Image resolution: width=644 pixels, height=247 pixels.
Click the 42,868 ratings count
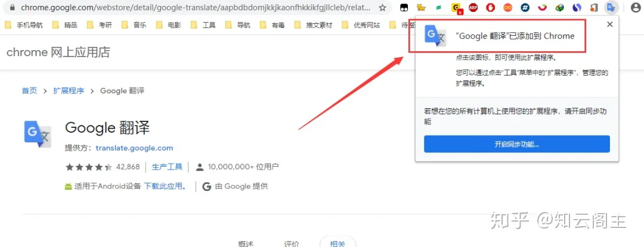coord(128,167)
